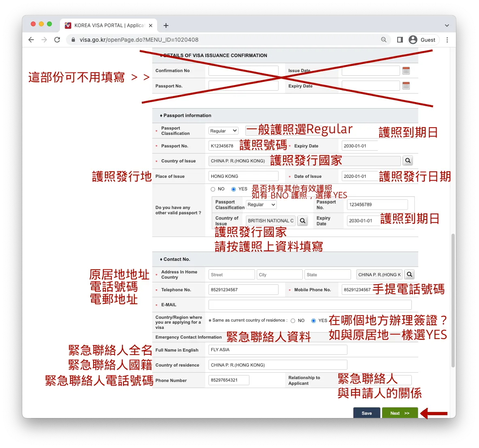The image size is (479, 448).
Task: Click the zoom magnifier in address bar
Action: [384, 40]
